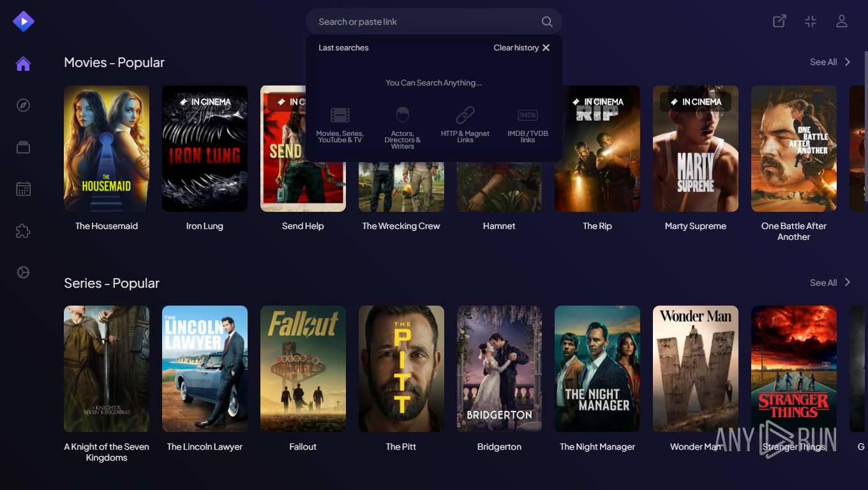
Task: Open the Stranger Things series poster
Action: coord(794,369)
